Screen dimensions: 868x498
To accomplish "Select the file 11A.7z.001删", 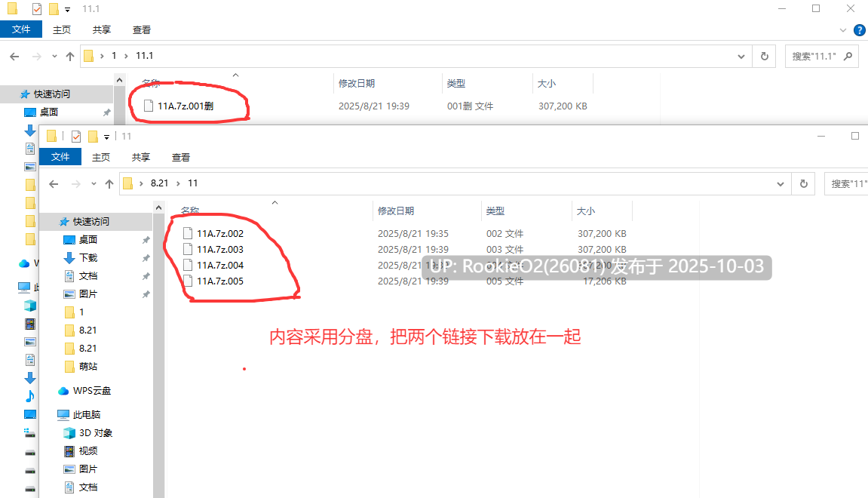I will coord(186,106).
